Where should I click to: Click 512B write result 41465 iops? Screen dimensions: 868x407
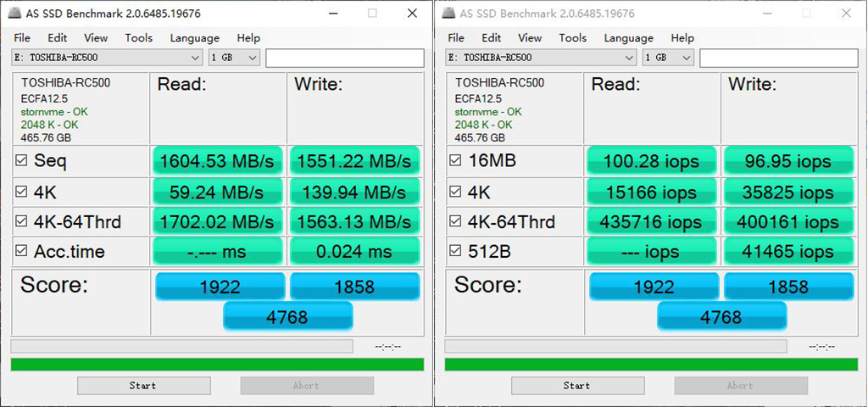788,251
